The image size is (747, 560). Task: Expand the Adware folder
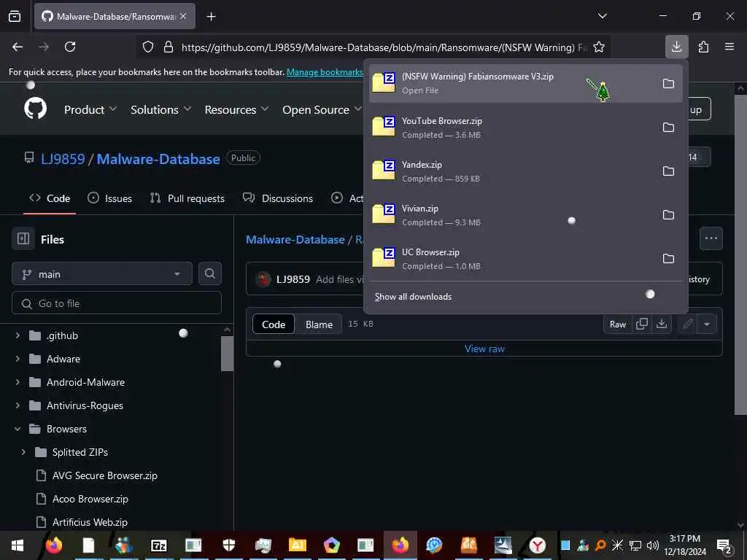pyautogui.click(x=18, y=359)
